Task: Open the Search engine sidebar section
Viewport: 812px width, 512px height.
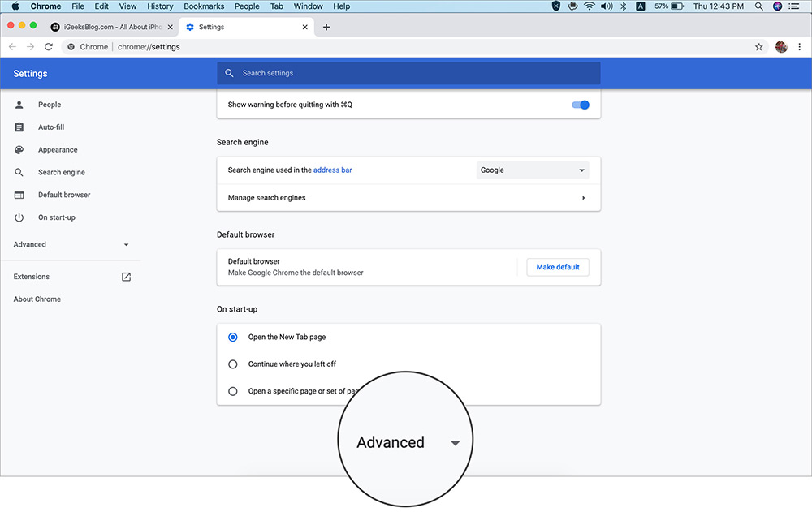Action: click(61, 172)
